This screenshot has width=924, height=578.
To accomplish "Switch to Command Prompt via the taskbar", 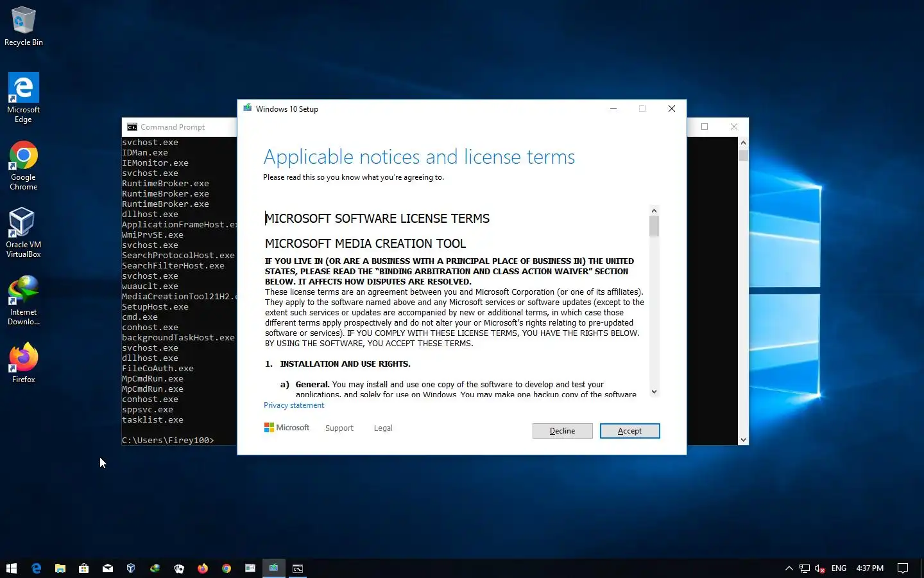I will coord(298,568).
